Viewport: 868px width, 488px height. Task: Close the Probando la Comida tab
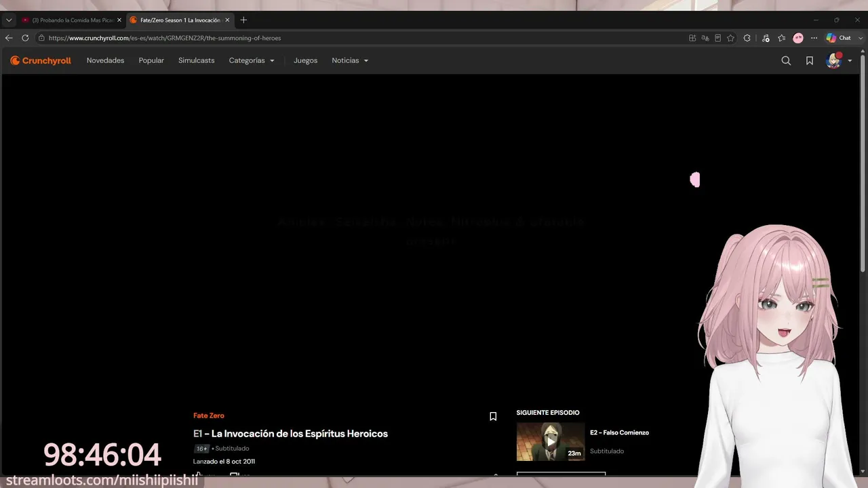click(x=119, y=20)
